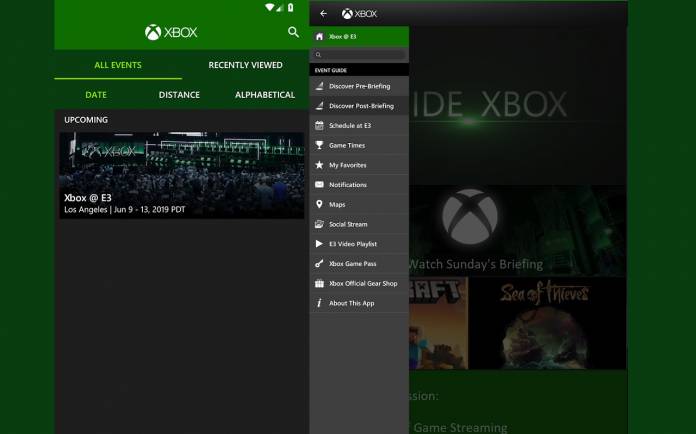
Task: Tap the Wi-Fi status icon
Action: tap(269, 8)
